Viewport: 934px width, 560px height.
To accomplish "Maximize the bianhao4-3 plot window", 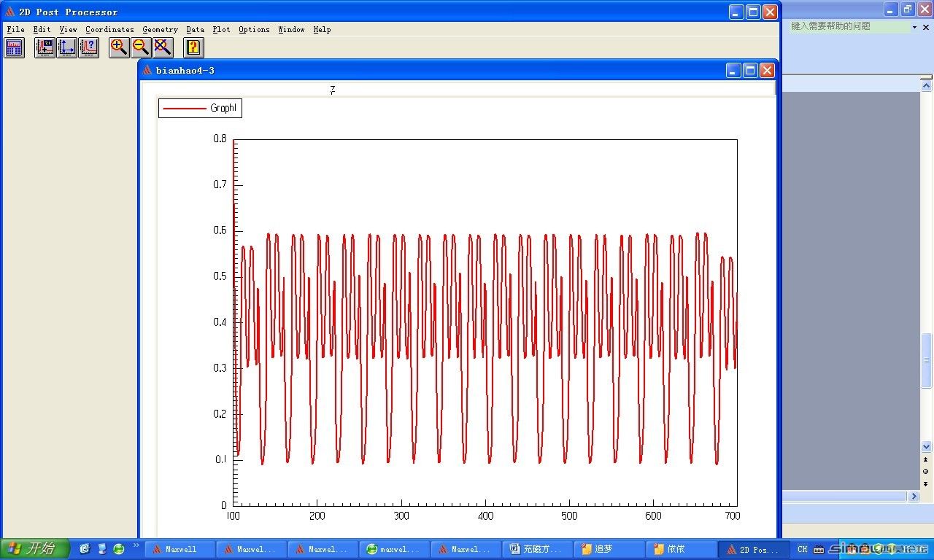I will [750, 70].
